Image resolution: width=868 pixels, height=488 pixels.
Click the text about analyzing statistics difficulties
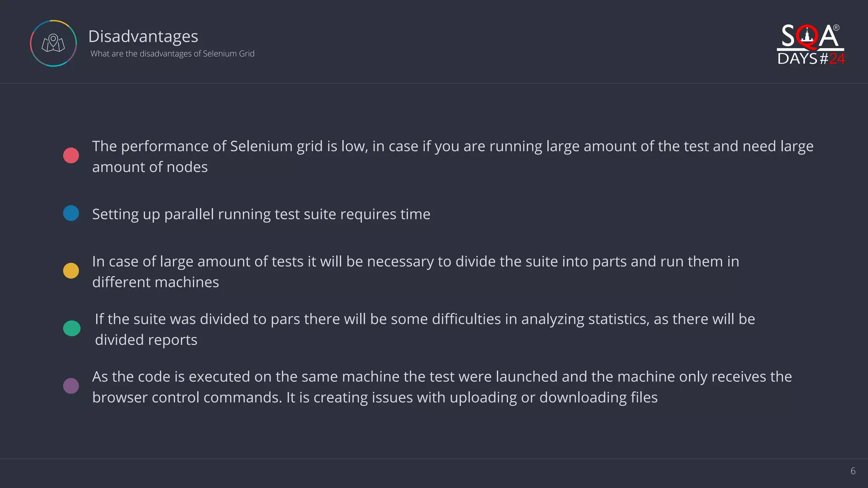tap(425, 329)
